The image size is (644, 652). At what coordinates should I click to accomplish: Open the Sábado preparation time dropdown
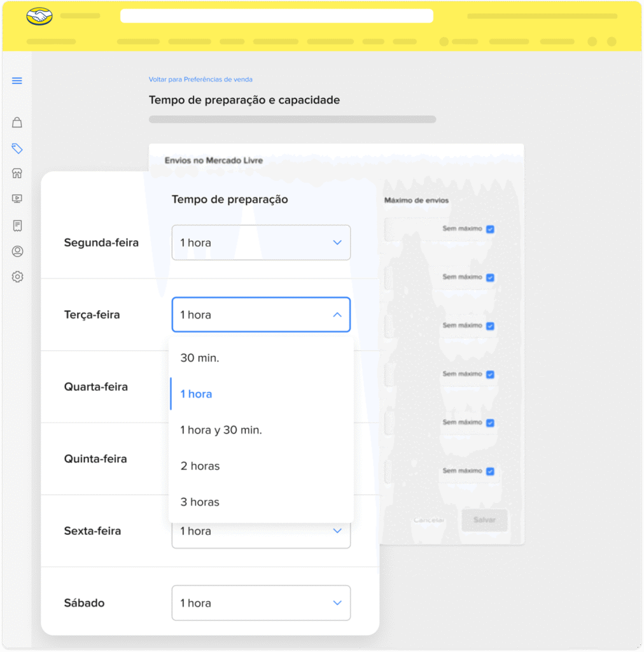click(x=261, y=603)
